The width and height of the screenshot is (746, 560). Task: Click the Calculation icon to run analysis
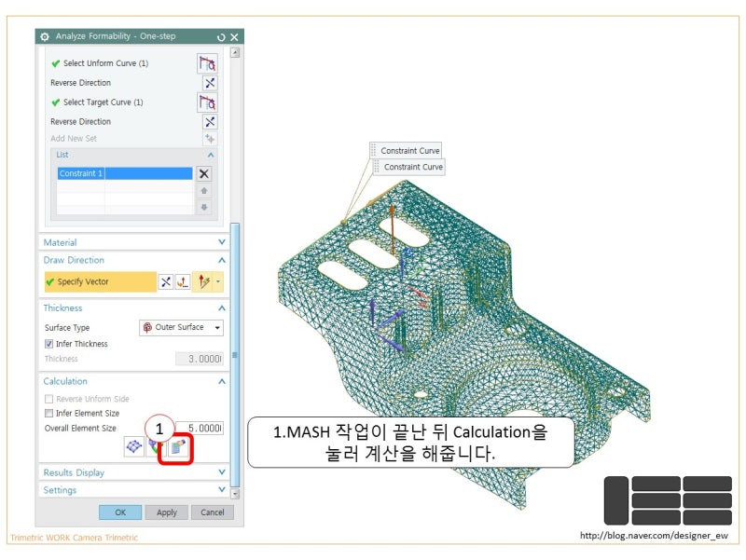177,447
